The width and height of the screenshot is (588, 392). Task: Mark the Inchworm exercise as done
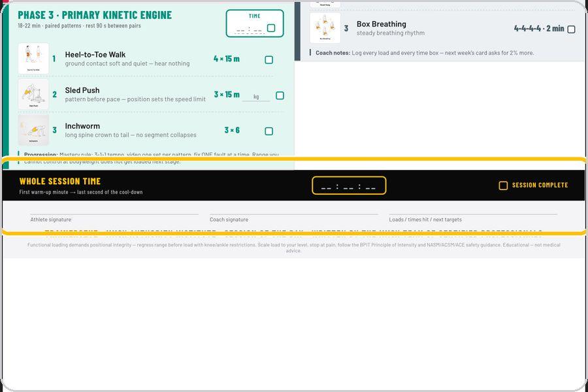coord(269,131)
